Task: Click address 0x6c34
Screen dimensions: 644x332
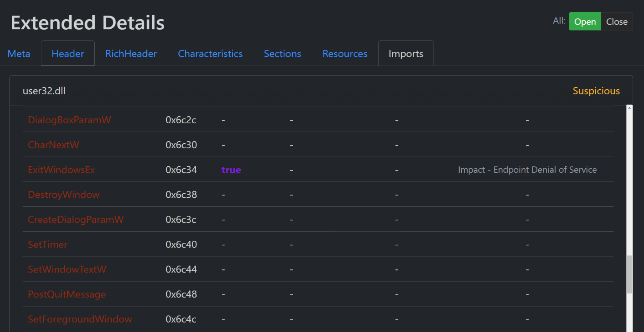Action: click(x=181, y=170)
